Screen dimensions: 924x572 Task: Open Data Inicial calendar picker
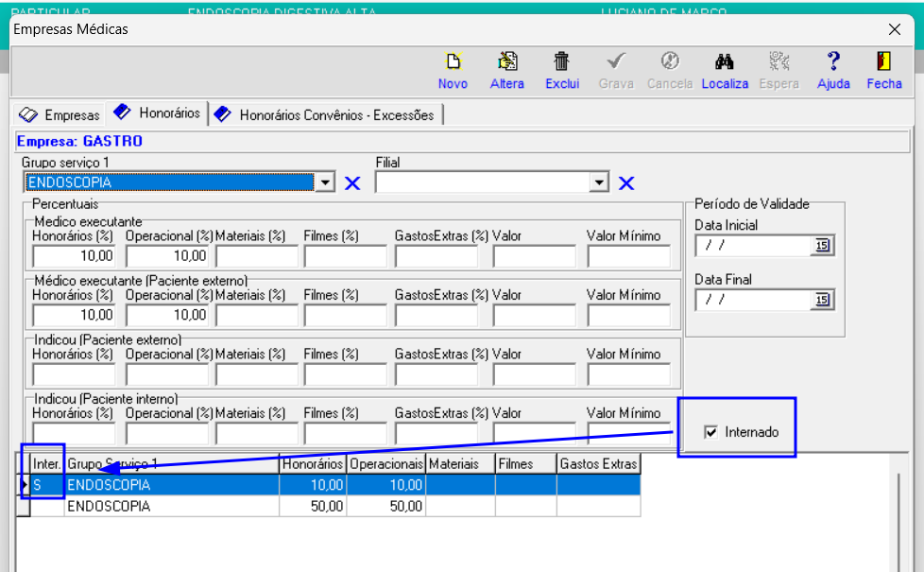pyautogui.click(x=823, y=245)
